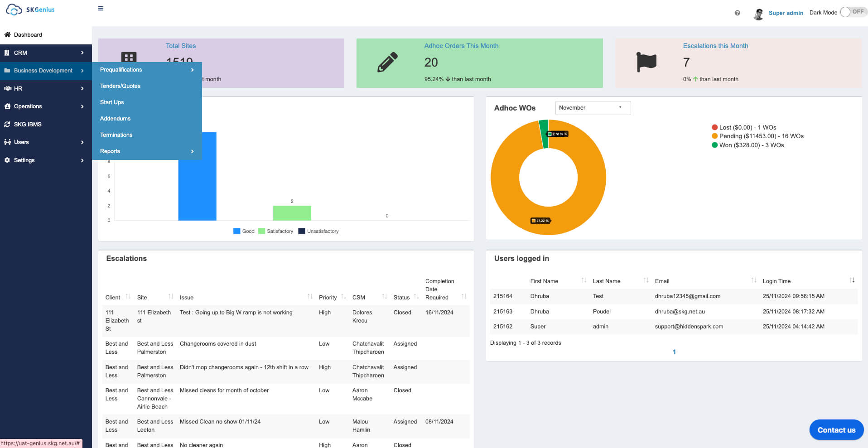Click the Super admin username link
The width and height of the screenshot is (868, 448).
786,13
